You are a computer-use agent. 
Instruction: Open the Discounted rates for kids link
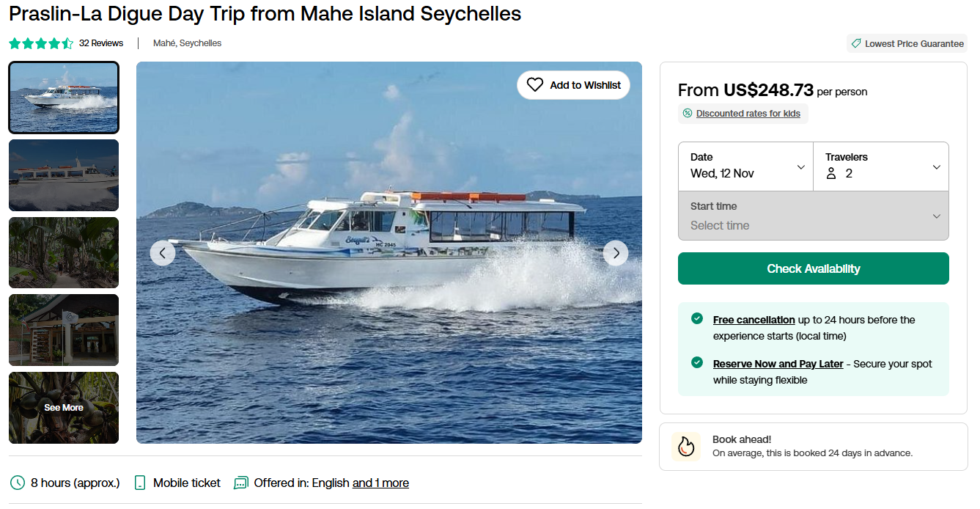click(748, 114)
